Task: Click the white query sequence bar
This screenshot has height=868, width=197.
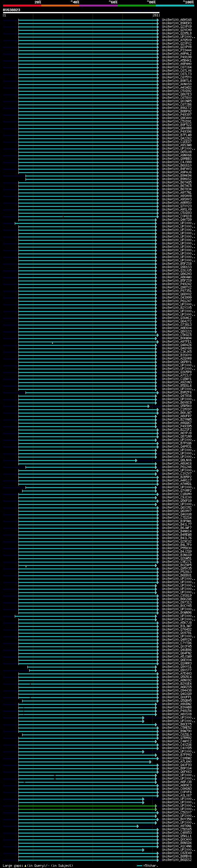Action: pyautogui.click(x=81, y=12)
